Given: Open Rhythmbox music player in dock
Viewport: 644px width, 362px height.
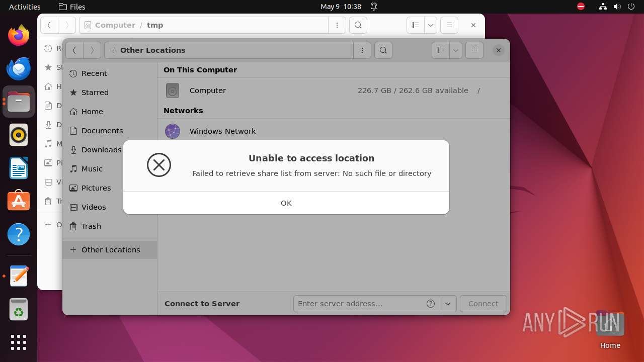Looking at the screenshot, I should [19, 135].
